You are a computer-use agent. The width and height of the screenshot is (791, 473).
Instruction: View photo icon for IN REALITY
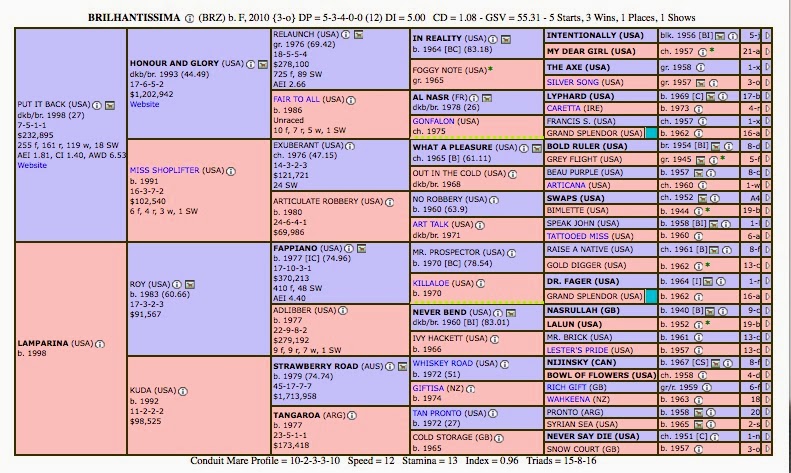[x=505, y=39]
